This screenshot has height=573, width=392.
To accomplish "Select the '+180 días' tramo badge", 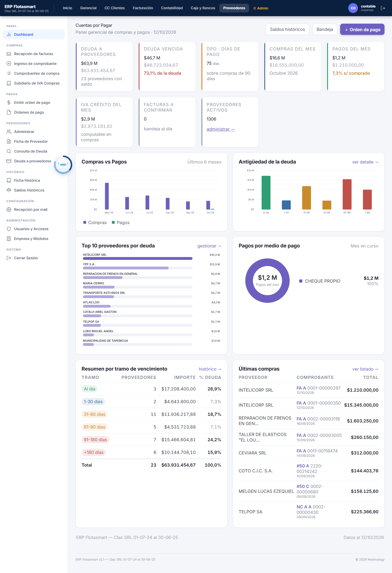I will tap(94, 452).
